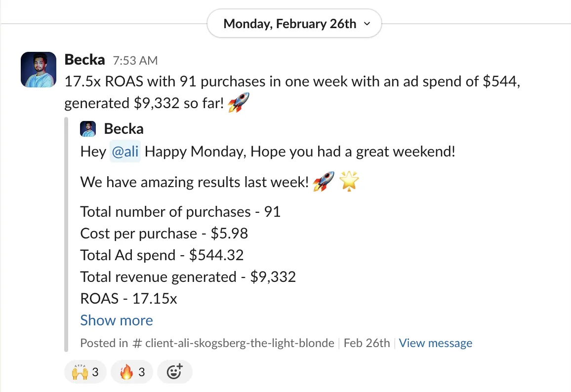Expand quoted message with Show more
Screen dimensions: 571x392
point(117,320)
